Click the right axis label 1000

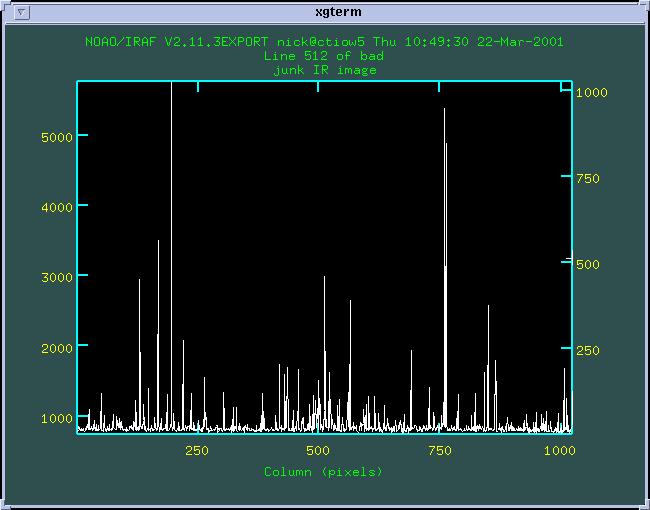[592, 92]
